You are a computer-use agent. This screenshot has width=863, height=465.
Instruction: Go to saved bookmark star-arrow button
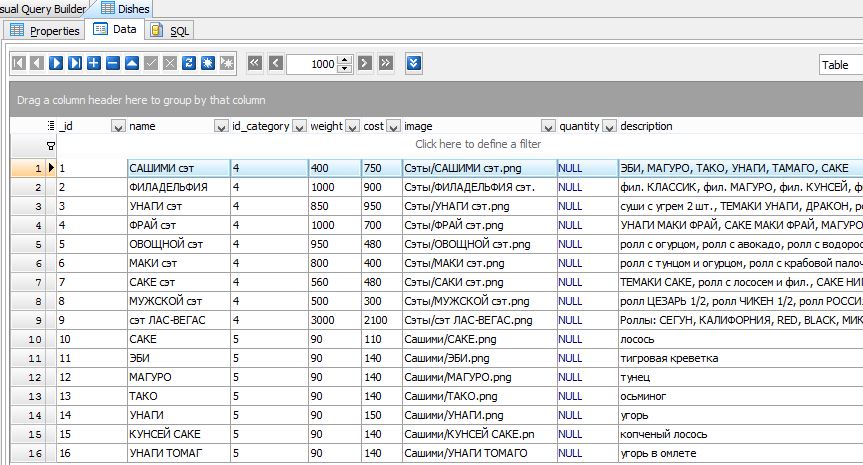pyautogui.click(x=227, y=63)
